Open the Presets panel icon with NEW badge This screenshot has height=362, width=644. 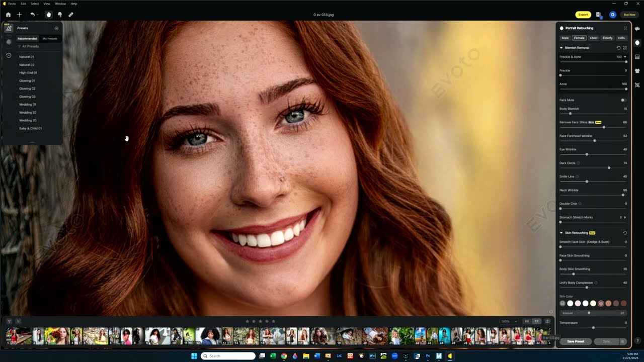(x=9, y=28)
